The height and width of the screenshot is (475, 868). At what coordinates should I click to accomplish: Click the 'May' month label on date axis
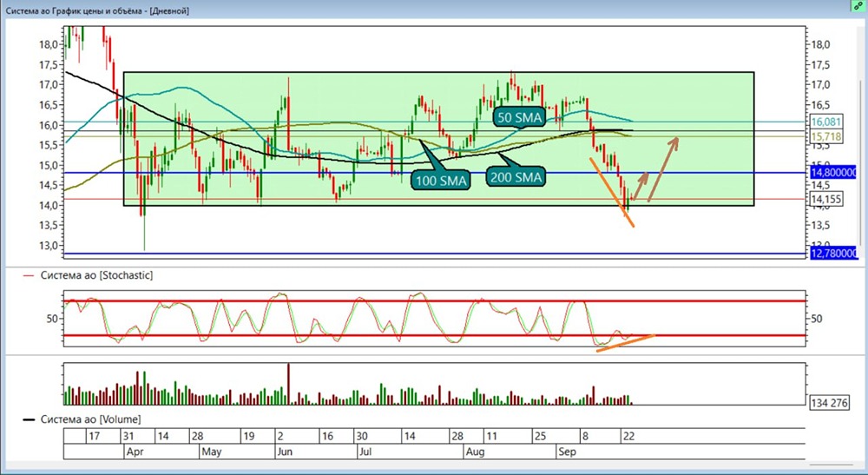[x=212, y=452]
